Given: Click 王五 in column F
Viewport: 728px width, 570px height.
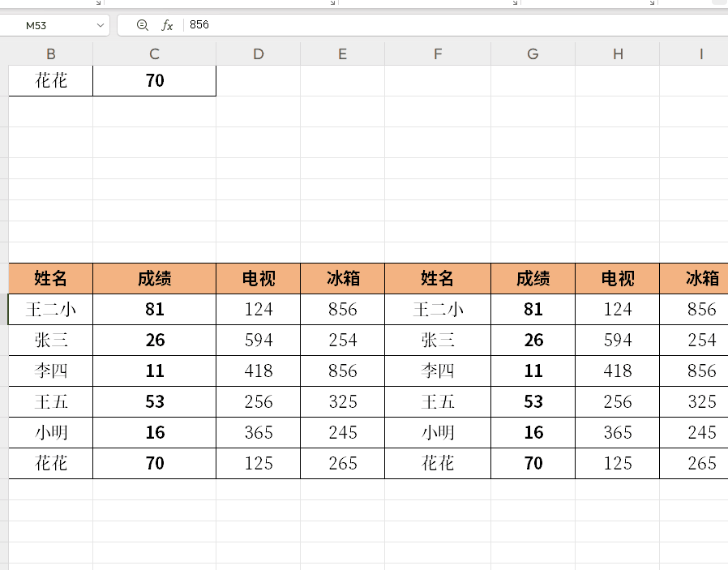Looking at the screenshot, I should coord(438,401).
